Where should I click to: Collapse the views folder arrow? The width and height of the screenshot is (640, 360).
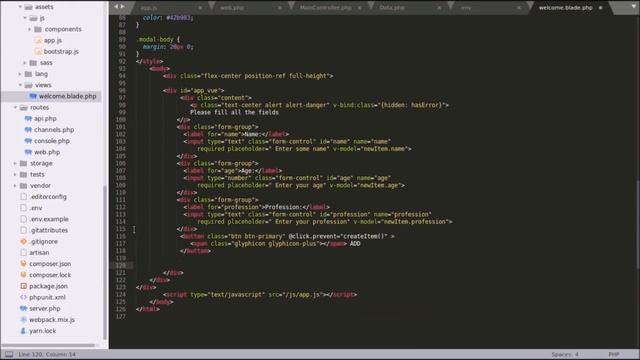pos(20,85)
